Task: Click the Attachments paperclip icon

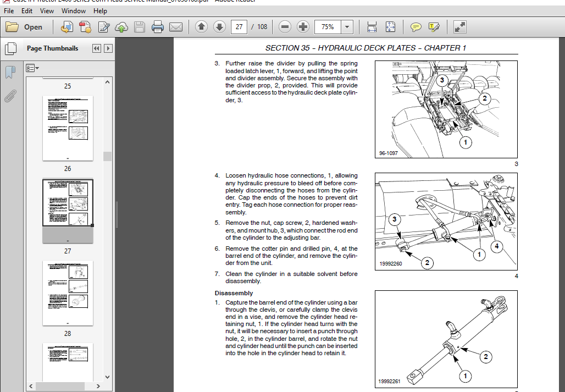Action: [x=10, y=96]
